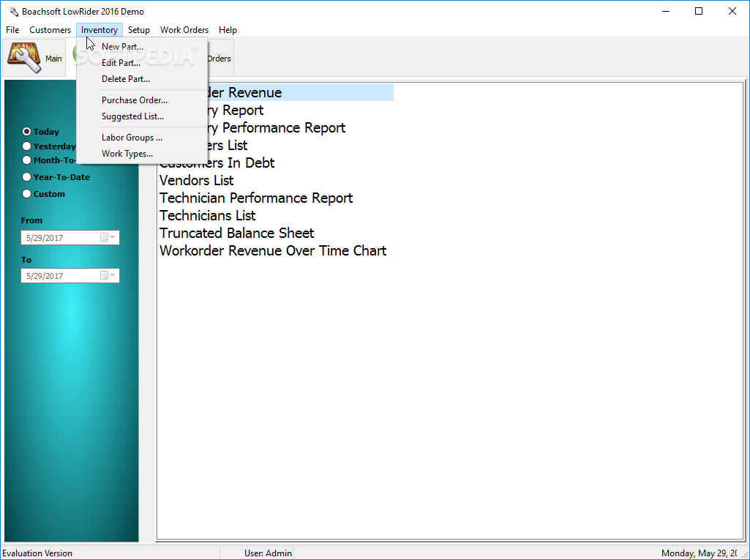Viewport: 750px width, 560px height.
Task: Click the User: Admin status bar entry
Action: coord(268,553)
